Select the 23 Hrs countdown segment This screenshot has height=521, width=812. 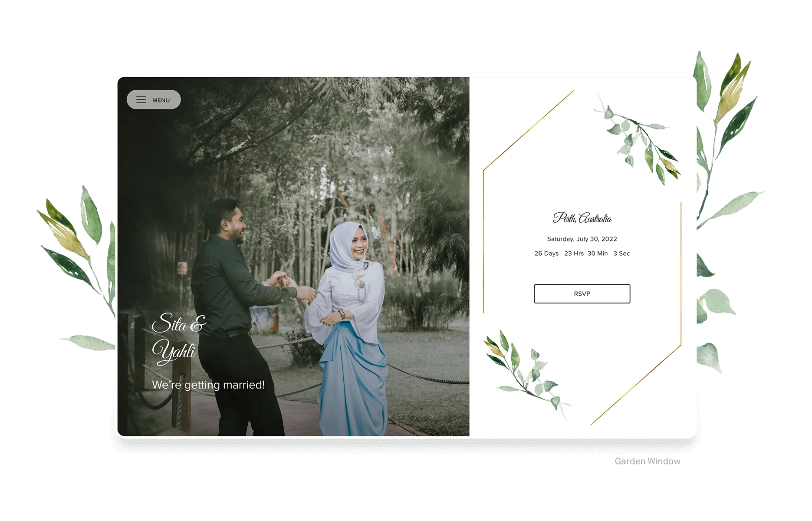573,254
